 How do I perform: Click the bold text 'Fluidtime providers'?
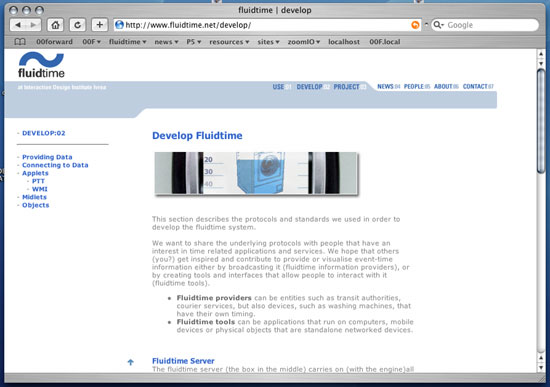point(214,298)
